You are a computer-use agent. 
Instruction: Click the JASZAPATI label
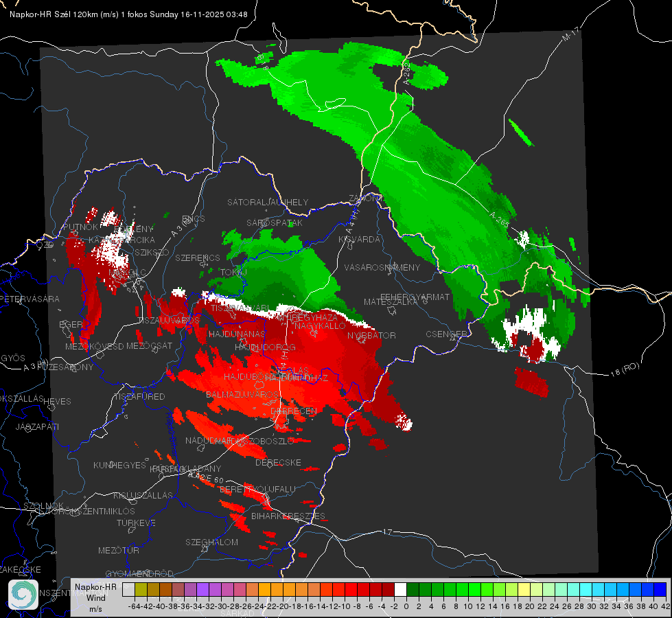(37, 426)
